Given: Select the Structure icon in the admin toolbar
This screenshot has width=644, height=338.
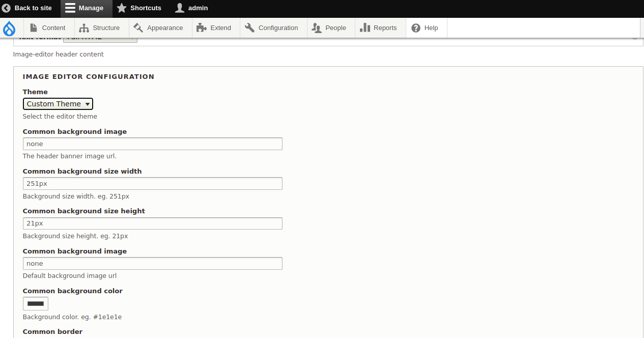Looking at the screenshot, I should (83, 28).
